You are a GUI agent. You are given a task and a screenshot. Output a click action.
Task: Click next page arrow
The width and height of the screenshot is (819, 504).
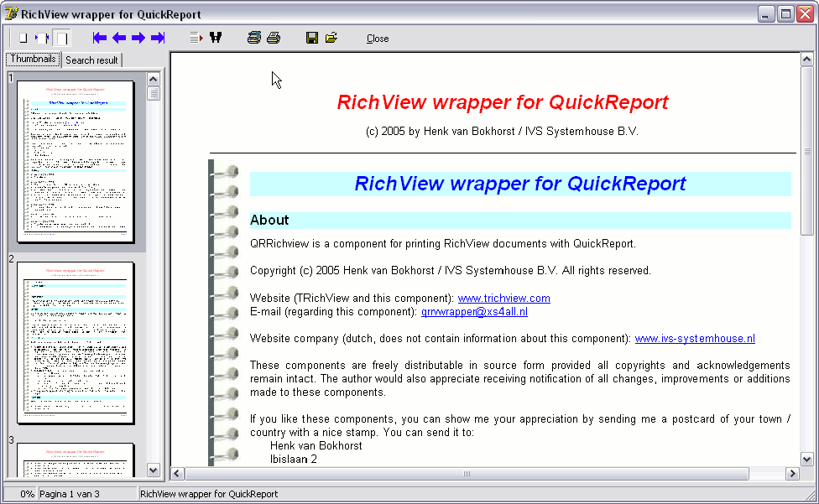pyautogui.click(x=138, y=38)
